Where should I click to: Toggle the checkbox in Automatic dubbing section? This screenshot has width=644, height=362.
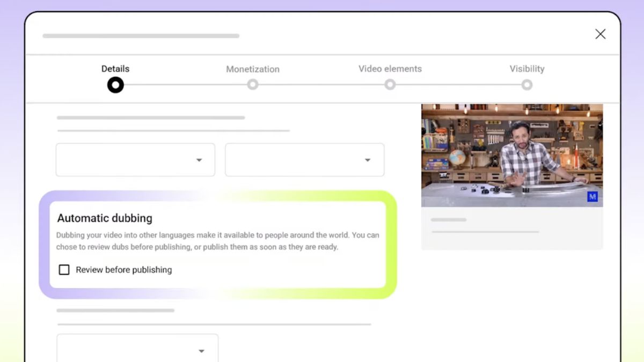pos(64,270)
